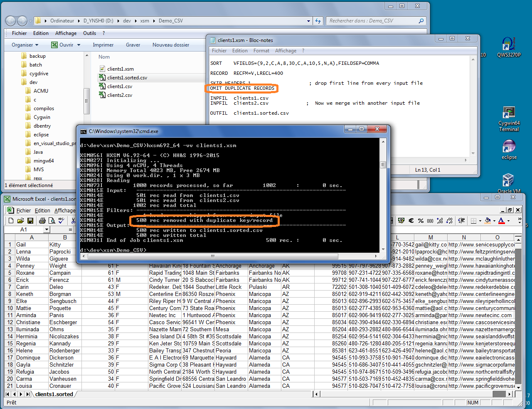Apply Euro currency format in Excel
Screen dimensions: 532x409
[x=411, y=221]
